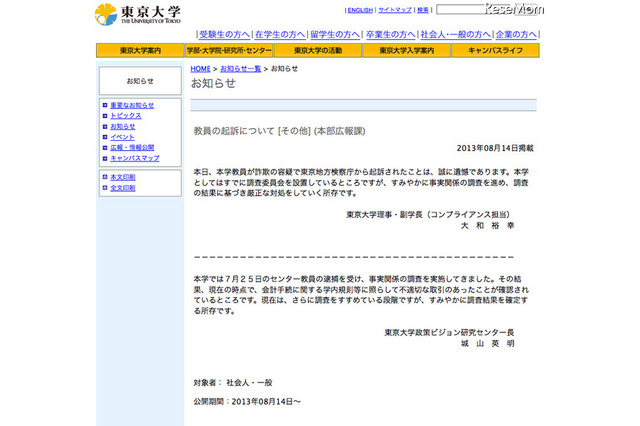Click bullet icon beside 重要なお知らせ
The height and width of the screenshot is (426, 640).
[105, 105]
